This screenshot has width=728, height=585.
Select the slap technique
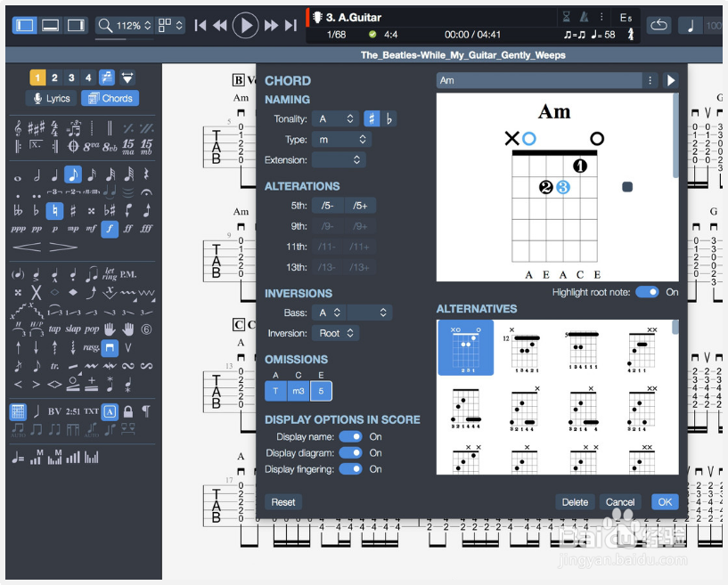pyautogui.click(x=73, y=329)
